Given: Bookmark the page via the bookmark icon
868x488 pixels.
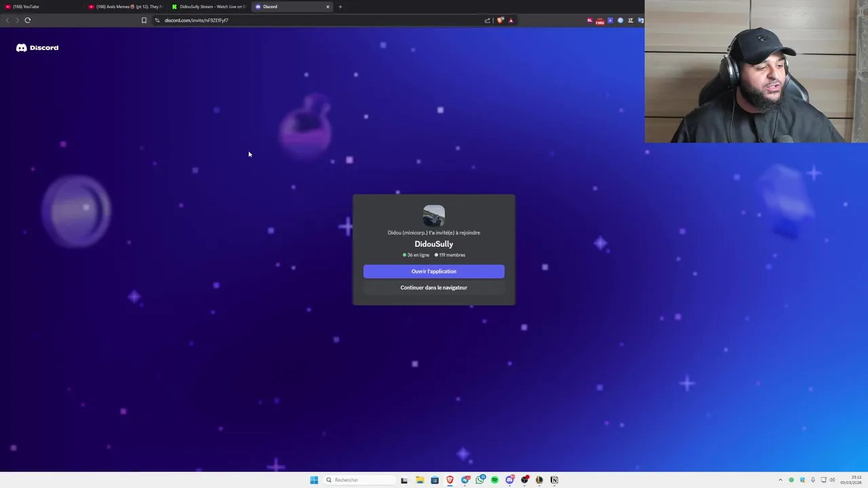Looking at the screenshot, I should click(144, 20).
